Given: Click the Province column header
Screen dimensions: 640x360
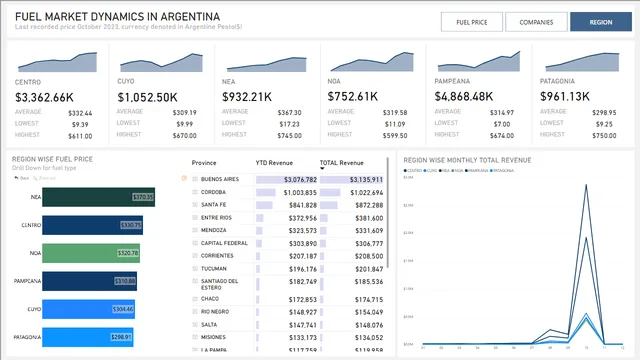Looking at the screenshot, I should (x=204, y=163).
